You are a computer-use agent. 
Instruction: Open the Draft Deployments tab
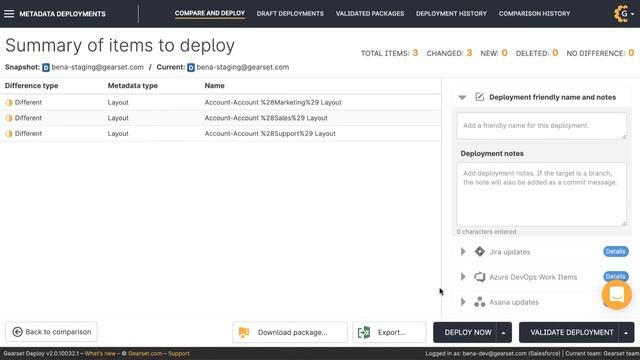pyautogui.click(x=290, y=13)
